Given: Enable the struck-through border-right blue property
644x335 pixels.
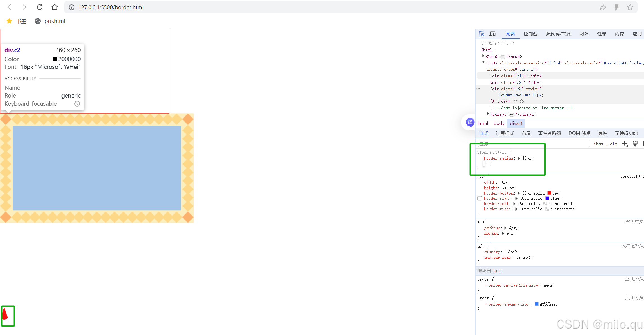Looking at the screenshot, I should pyautogui.click(x=480, y=198).
